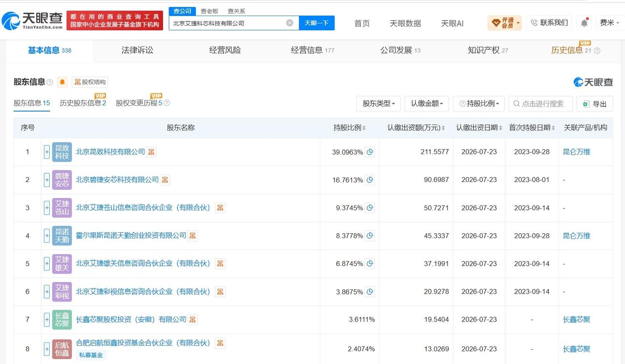Open equity structure icon for 北京碧捷安芯科技有限公司

tap(166, 180)
